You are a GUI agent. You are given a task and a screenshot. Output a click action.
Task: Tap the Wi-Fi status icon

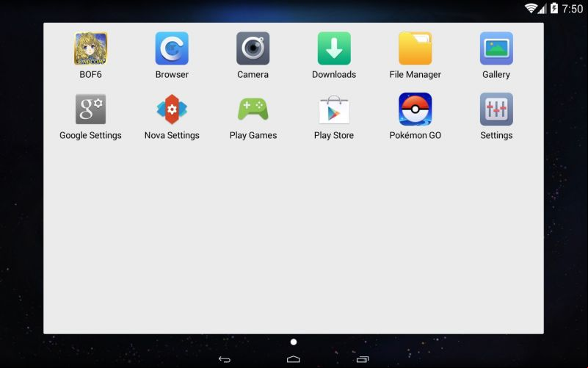[x=530, y=8]
